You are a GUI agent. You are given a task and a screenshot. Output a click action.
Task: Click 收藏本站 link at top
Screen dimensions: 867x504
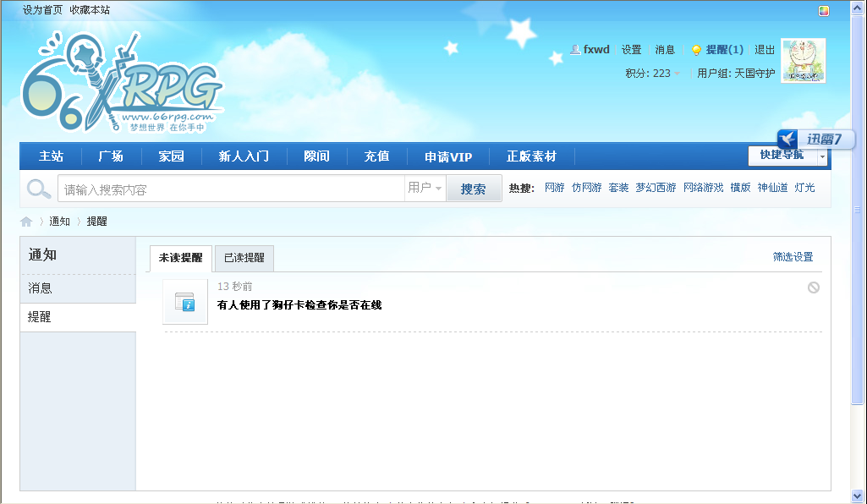[90, 10]
